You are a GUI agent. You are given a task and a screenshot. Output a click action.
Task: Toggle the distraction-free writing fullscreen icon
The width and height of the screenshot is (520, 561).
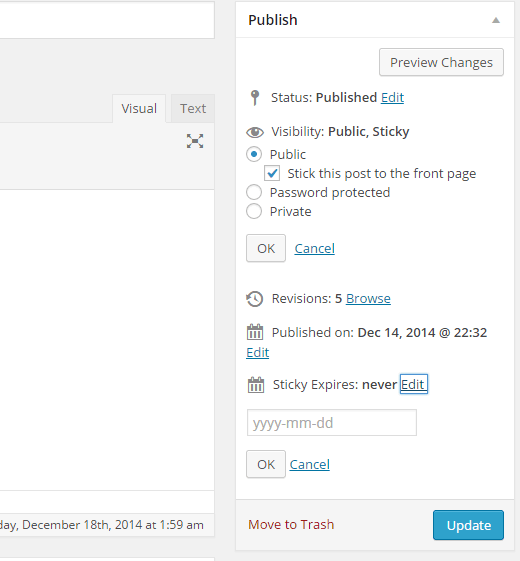195,141
